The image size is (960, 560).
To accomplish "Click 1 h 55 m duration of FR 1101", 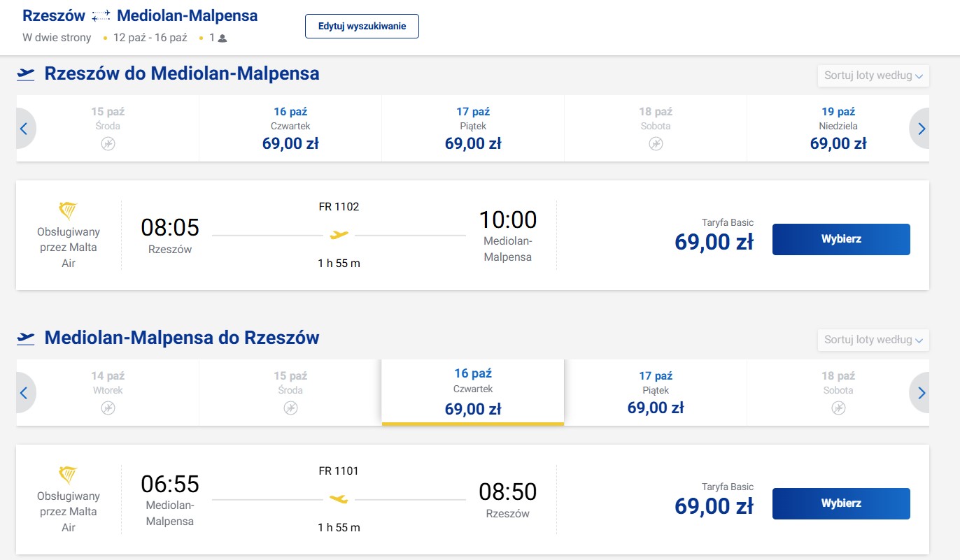I will [x=339, y=528].
